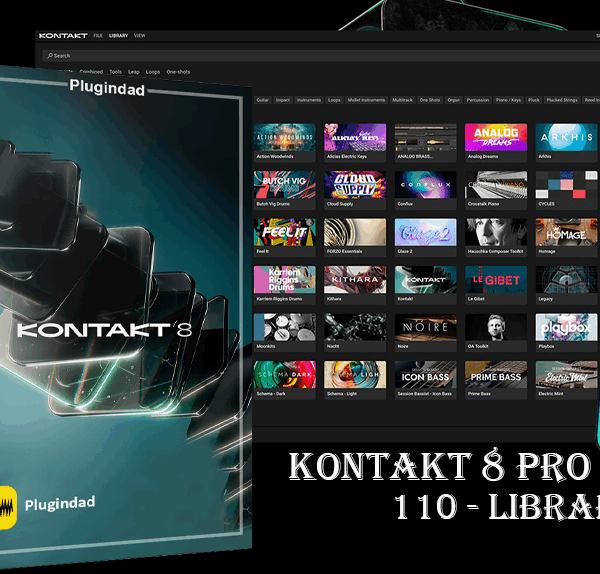Select the CYCLES library tile

[566, 189]
